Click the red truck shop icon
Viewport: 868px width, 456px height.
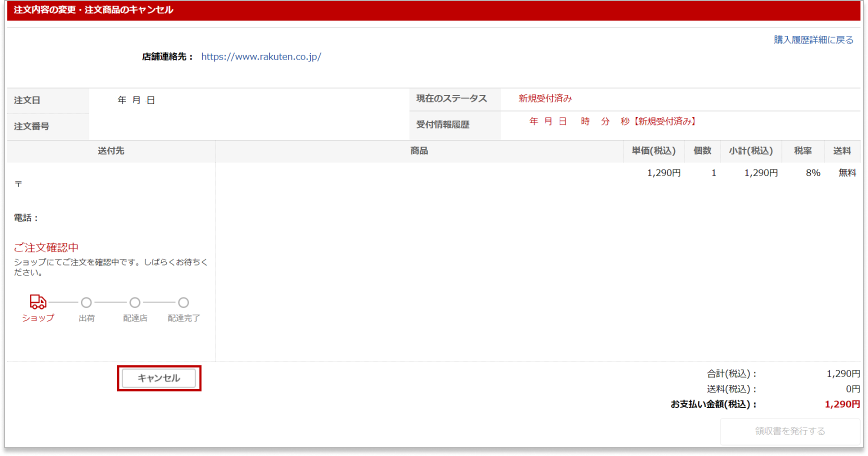tap(38, 301)
